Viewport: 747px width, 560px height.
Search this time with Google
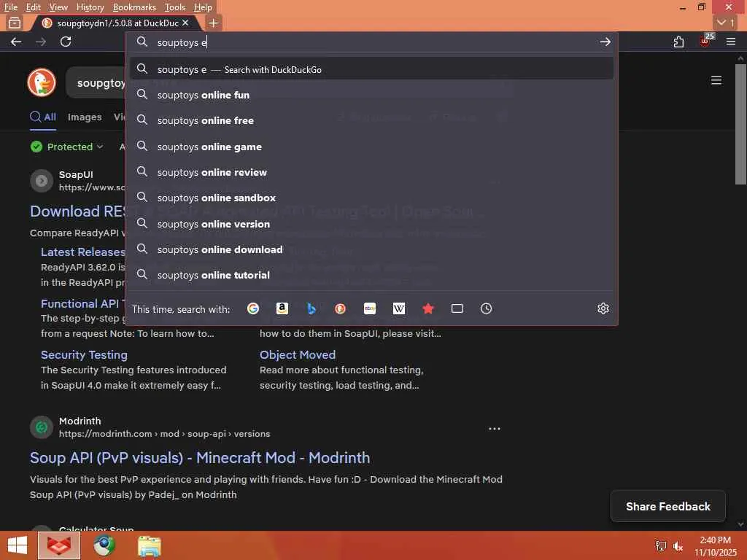click(253, 308)
